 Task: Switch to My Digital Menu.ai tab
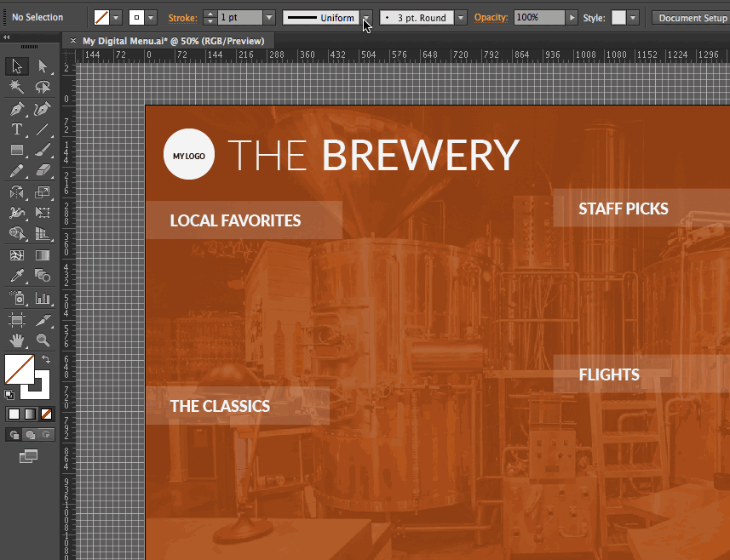(x=173, y=41)
